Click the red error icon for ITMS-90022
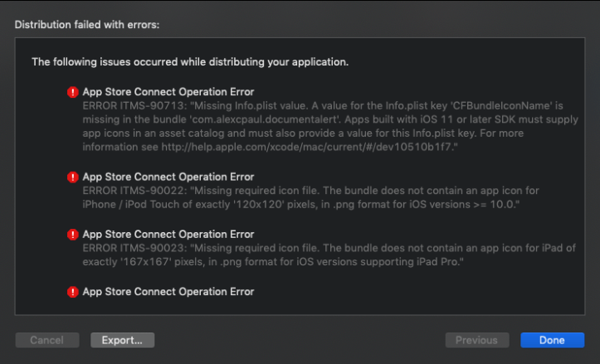 click(73, 177)
